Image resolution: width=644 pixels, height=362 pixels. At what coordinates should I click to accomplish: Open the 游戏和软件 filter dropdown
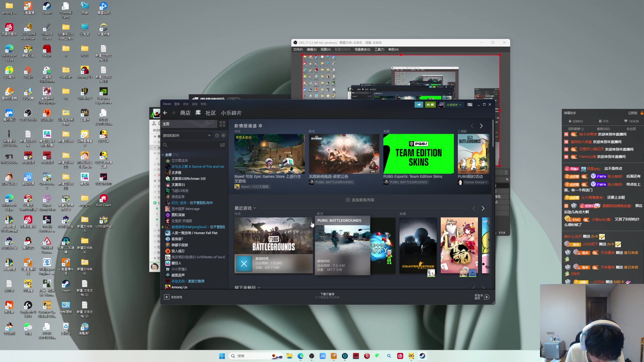(x=187, y=135)
